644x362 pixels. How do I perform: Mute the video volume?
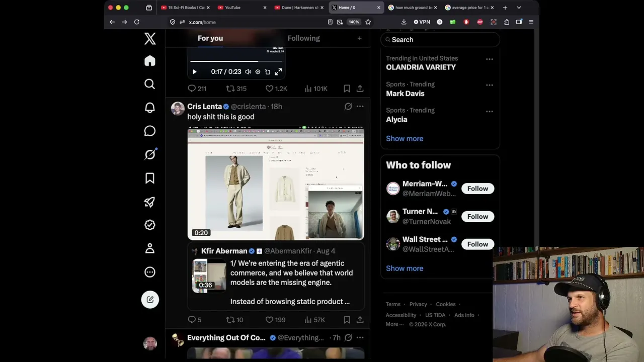pos(248,72)
